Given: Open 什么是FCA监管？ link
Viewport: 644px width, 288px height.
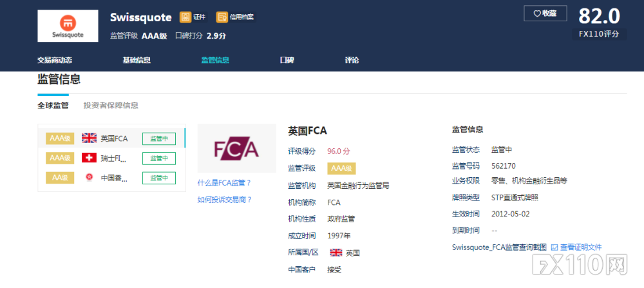Looking at the screenshot, I should (x=224, y=183).
